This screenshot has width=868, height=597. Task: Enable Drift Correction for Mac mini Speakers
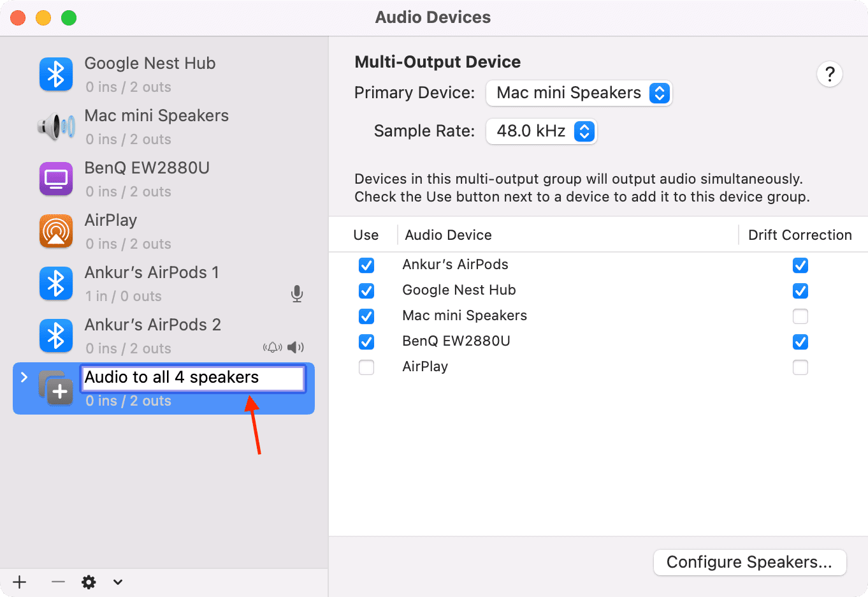coord(800,316)
